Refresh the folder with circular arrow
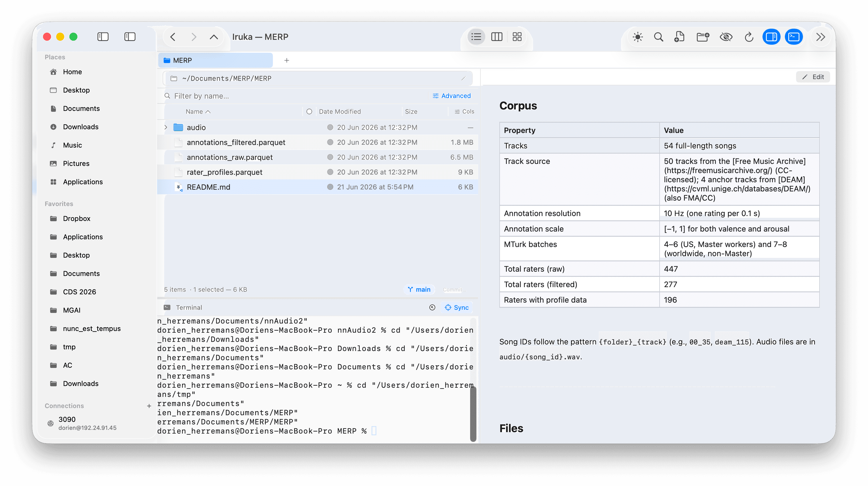The height and width of the screenshot is (486, 868). 749,37
